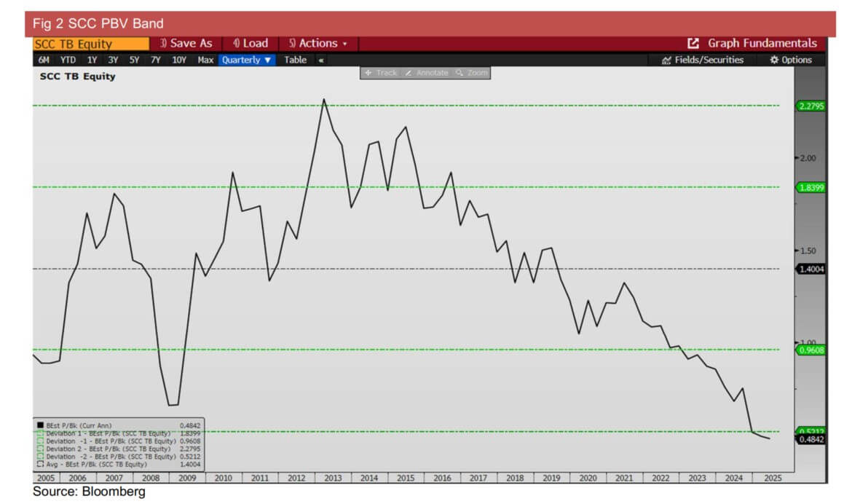Image resolution: width=852 pixels, height=504 pixels.
Task: Select the Annotate pencil tool
Action: pyautogui.click(x=409, y=73)
